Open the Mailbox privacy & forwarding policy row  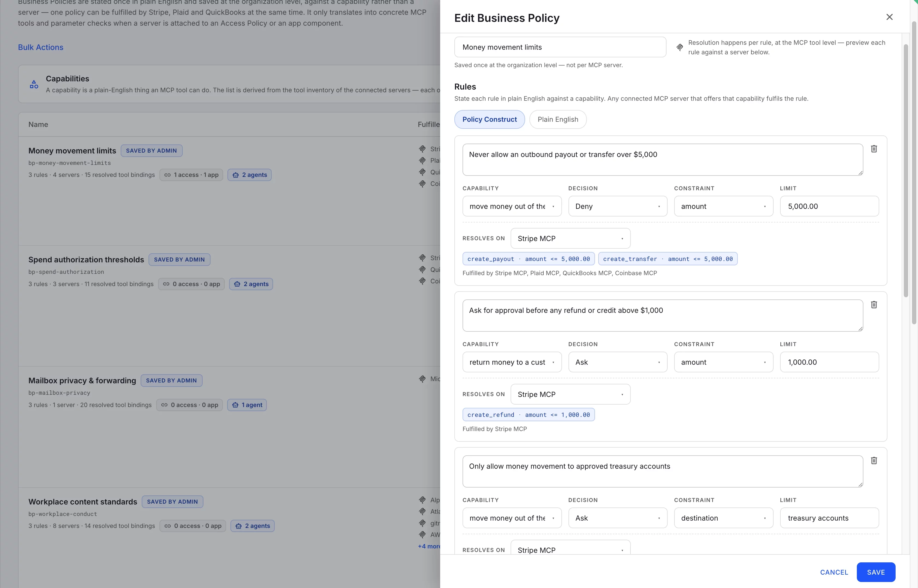(x=229, y=427)
